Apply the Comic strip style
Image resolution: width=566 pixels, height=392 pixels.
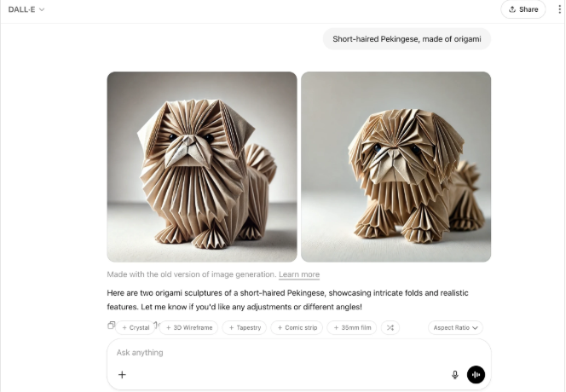coord(297,328)
